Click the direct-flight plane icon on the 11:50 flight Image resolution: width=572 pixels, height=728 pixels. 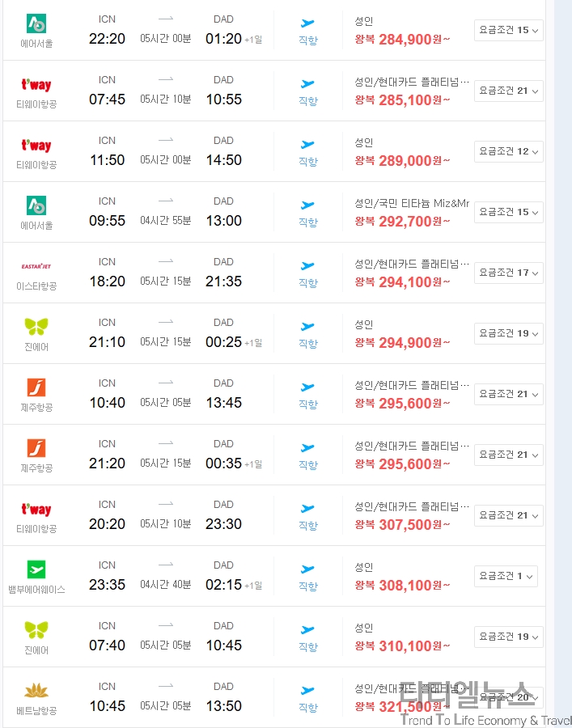(x=307, y=145)
